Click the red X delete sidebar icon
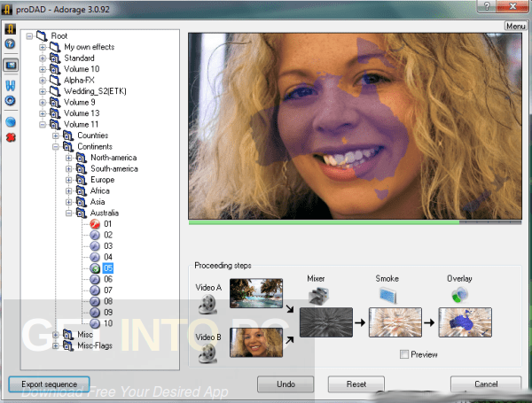 tap(11, 137)
